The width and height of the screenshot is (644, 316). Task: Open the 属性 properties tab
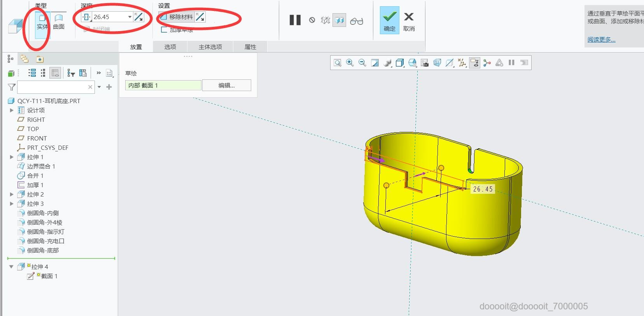tap(250, 47)
